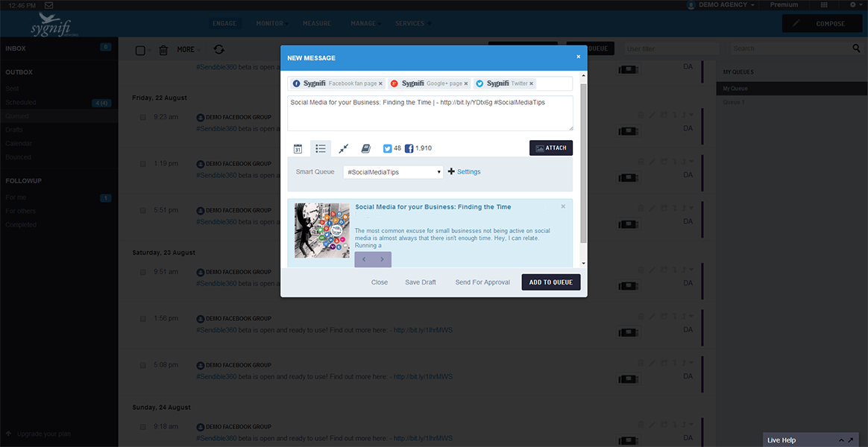Image resolution: width=868 pixels, height=447 pixels.
Task: Check the 1:19 pm message checkbox
Action: point(143,164)
